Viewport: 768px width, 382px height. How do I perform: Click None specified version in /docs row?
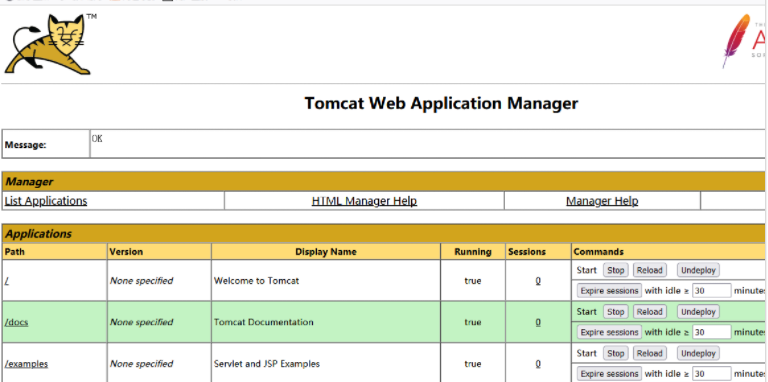(x=141, y=322)
